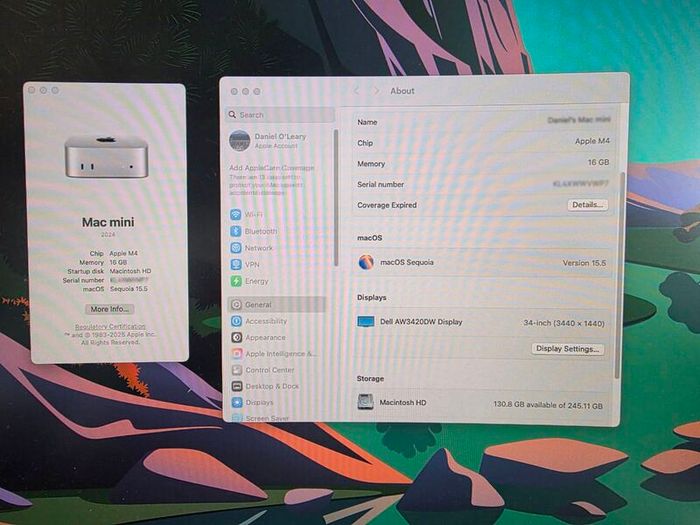Image resolution: width=700 pixels, height=525 pixels.
Task: Open the Screen Saver sidebar icon
Action: click(237, 418)
